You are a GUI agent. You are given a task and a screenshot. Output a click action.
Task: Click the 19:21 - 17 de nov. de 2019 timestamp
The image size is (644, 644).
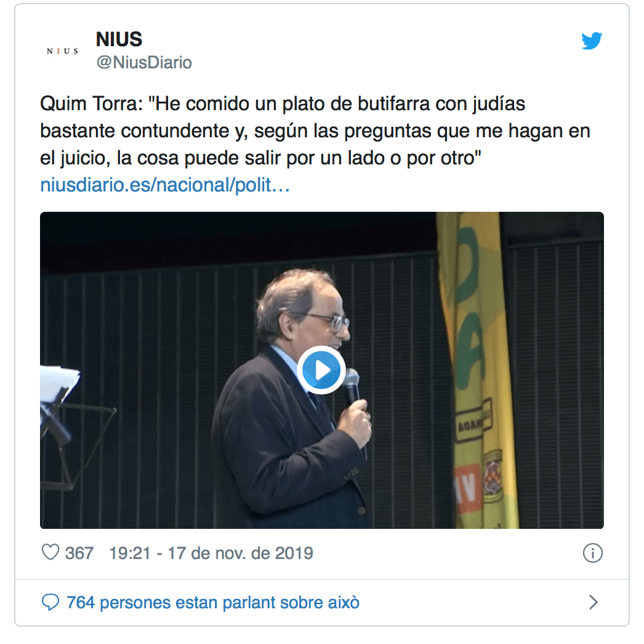coord(211,553)
